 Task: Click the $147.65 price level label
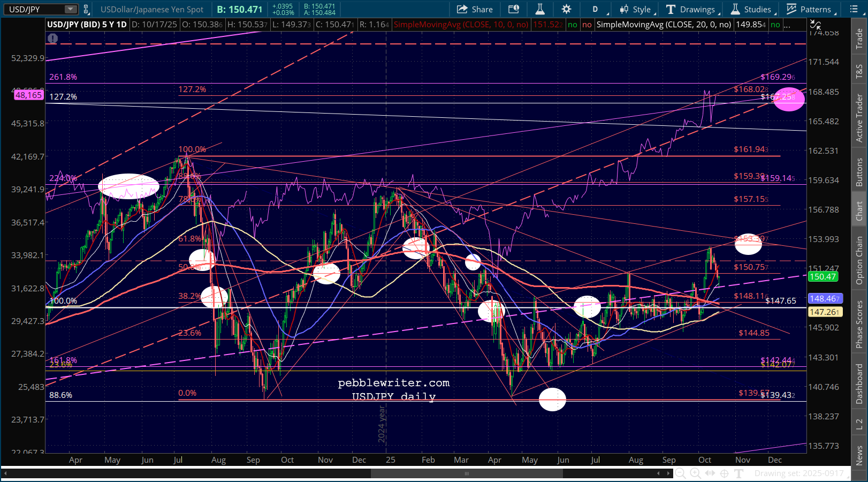(x=781, y=301)
